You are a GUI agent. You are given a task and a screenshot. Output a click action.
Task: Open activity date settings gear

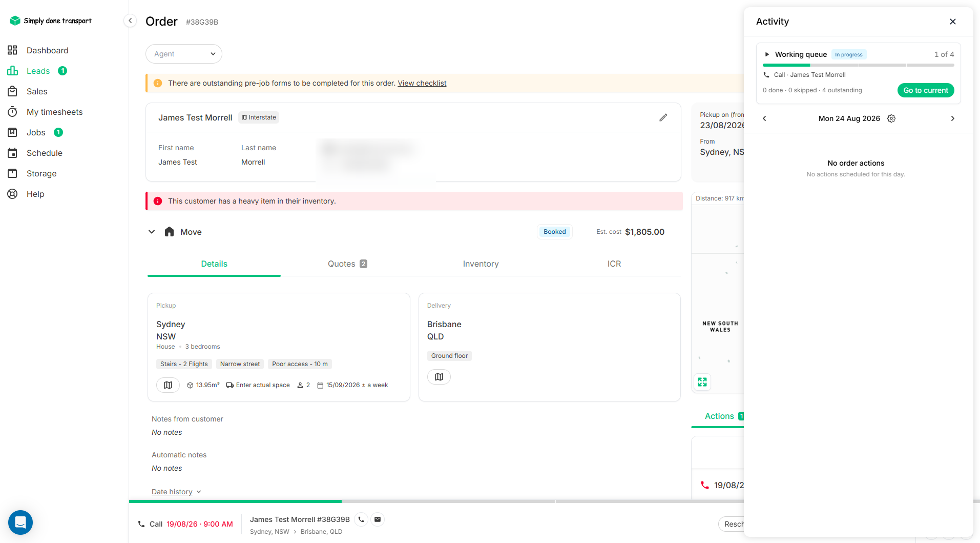coord(891,118)
